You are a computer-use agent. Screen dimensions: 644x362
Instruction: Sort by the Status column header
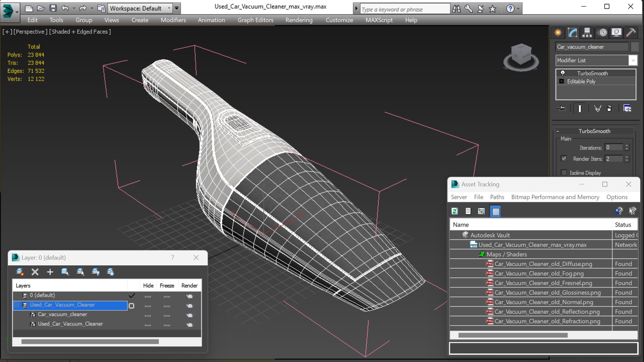(625, 225)
